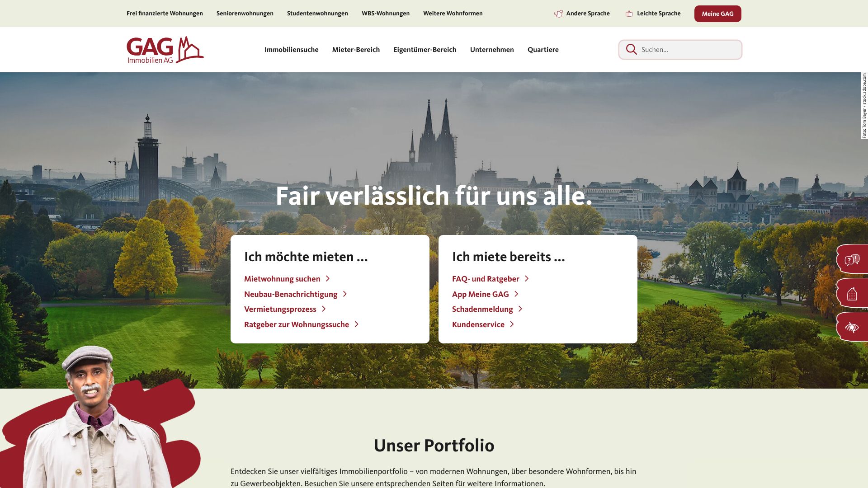Open the Quartiere menu item

coord(543,50)
